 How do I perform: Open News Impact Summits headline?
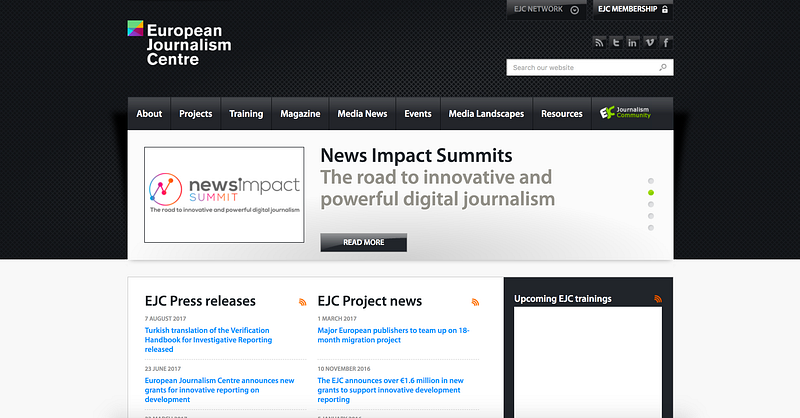click(x=416, y=156)
